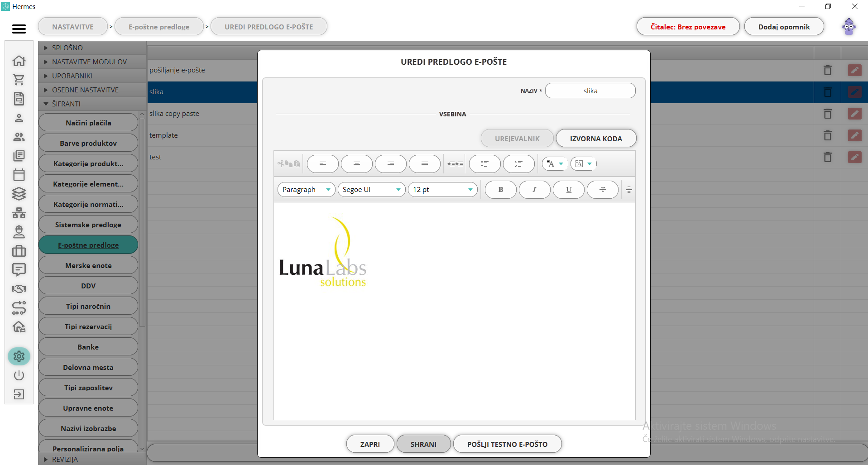The image size is (868, 465).
Task: Open the briefcase sidebar icon
Action: pyautogui.click(x=19, y=251)
